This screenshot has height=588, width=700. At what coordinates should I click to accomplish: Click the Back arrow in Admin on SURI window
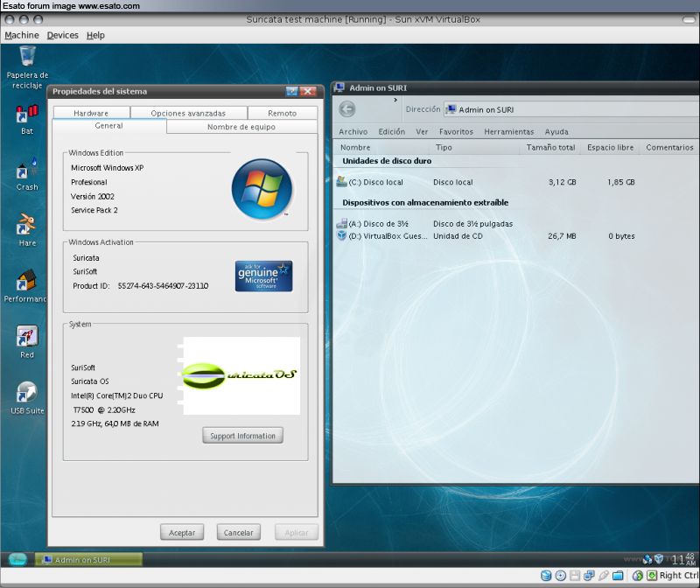(346, 109)
